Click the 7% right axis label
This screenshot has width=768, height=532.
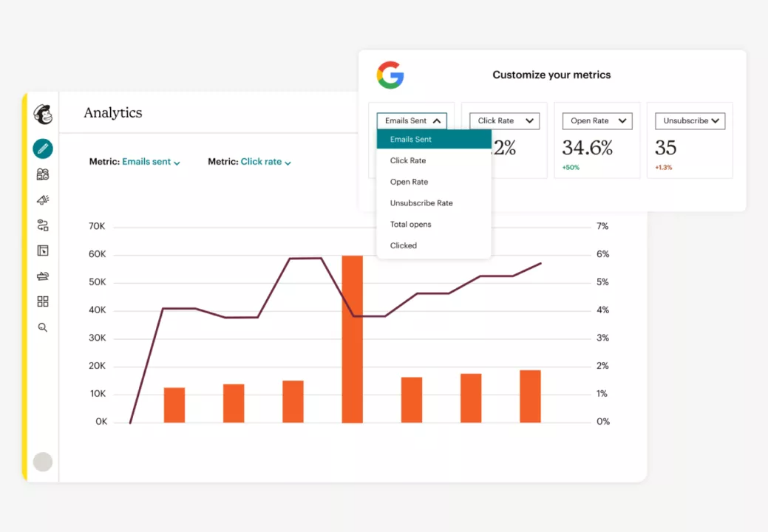click(x=602, y=226)
